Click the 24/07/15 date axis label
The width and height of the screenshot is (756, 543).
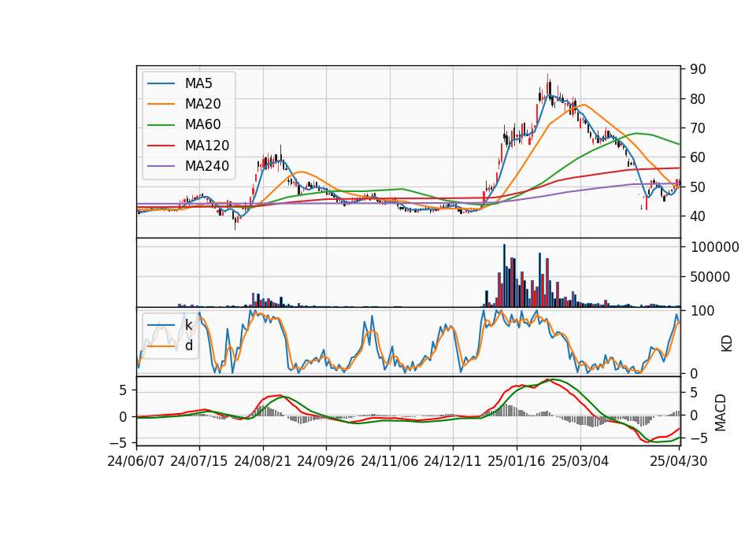198,461
